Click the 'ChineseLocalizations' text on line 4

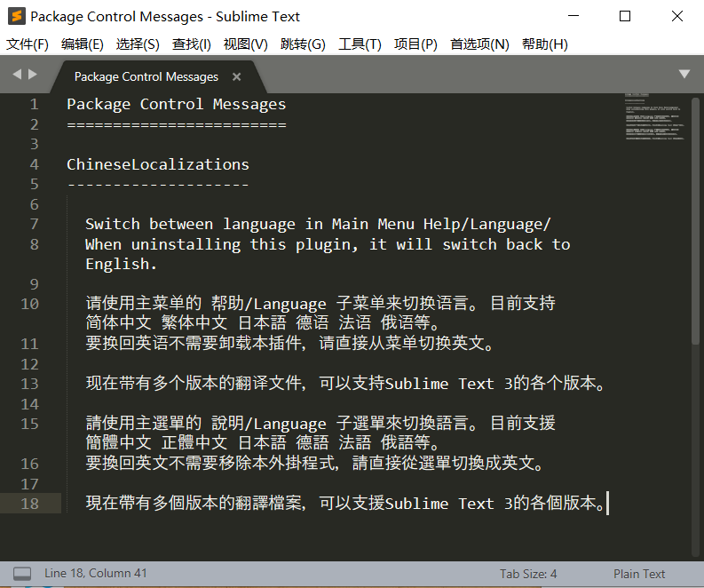click(x=158, y=164)
